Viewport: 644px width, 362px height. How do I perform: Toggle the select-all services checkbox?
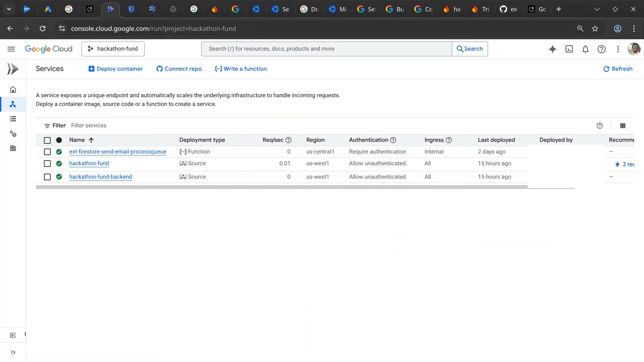point(47,140)
